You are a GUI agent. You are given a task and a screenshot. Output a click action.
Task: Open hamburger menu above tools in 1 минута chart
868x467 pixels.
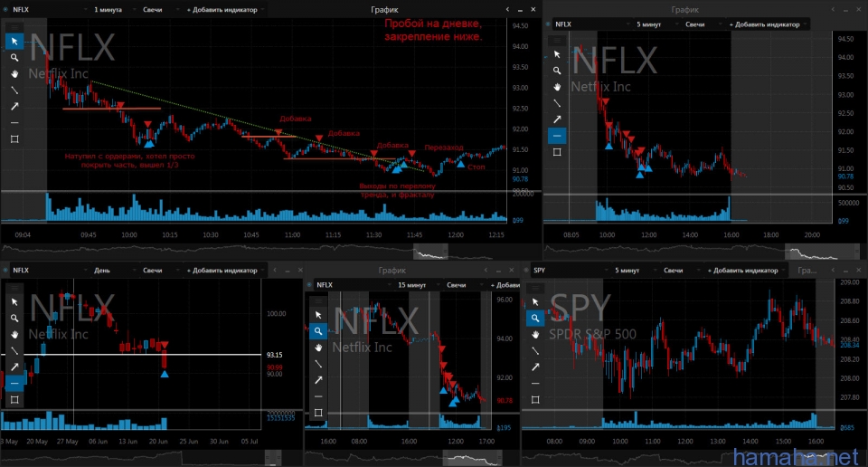click(x=14, y=26)
